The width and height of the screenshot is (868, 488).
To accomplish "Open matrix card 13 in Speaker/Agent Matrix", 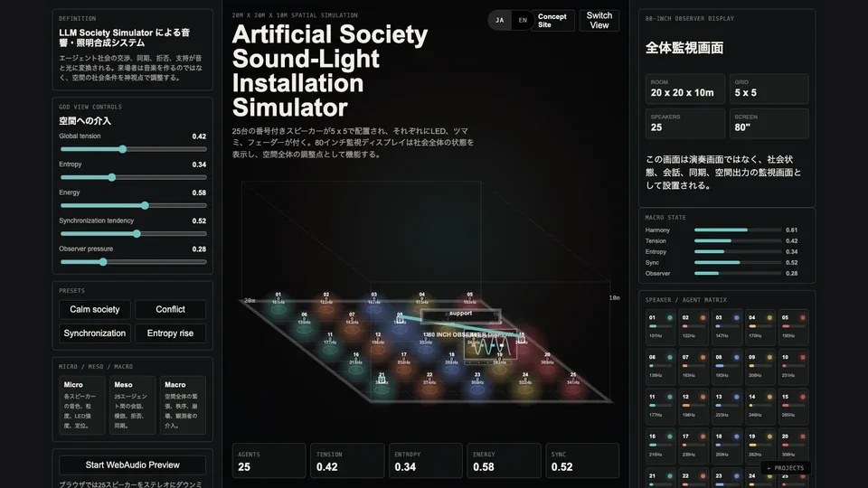I will pyautogui.click(x=727, y=406).
